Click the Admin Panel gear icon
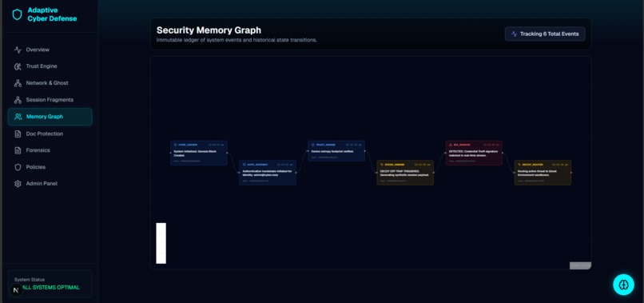 (x=18, y=184)
